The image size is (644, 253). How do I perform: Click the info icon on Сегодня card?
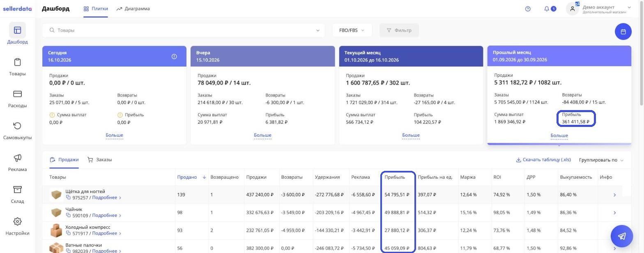(174, 57)
